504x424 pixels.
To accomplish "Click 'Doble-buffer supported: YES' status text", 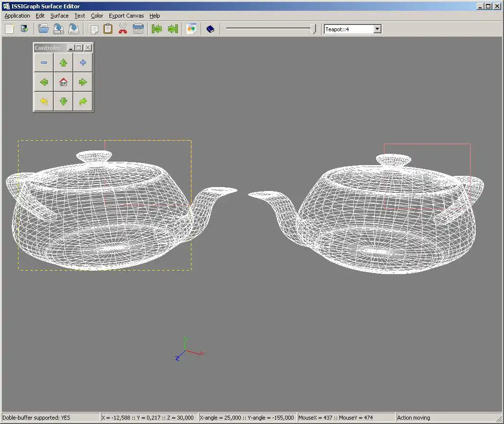I will tap(36, 418).
